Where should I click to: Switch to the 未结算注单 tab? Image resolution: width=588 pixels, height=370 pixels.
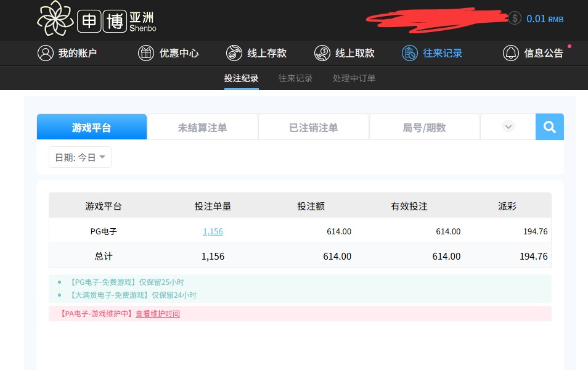(x=202, y=128)
